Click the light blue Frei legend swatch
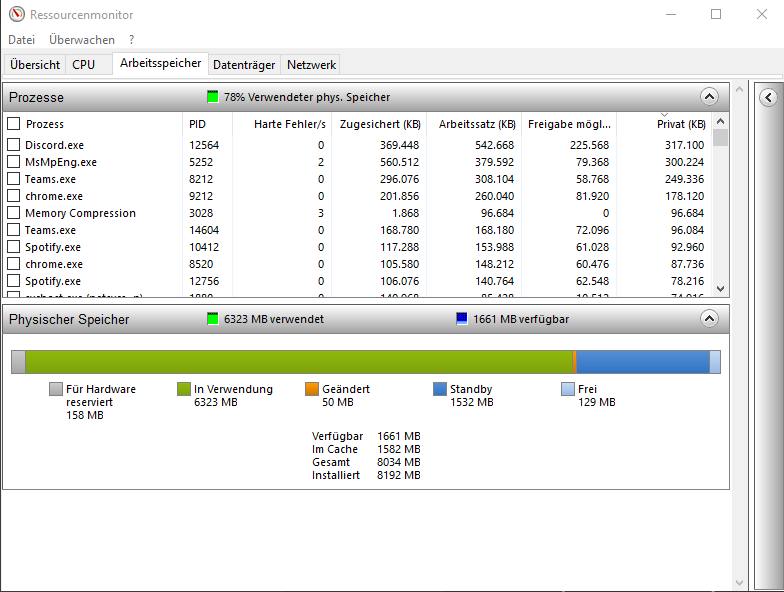 point(568,389)
